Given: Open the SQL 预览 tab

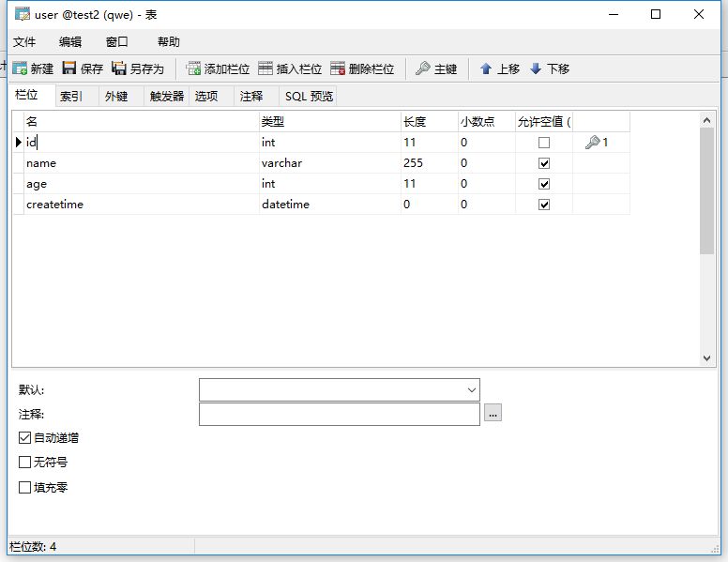Looking at the screenshot, I should [x=309, y=96].
